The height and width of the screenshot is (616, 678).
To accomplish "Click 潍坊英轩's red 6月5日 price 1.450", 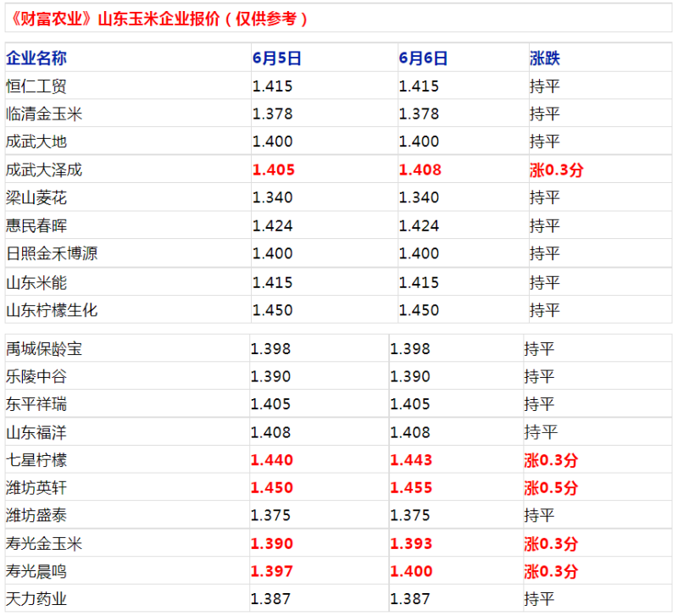I will coord(272,488).
